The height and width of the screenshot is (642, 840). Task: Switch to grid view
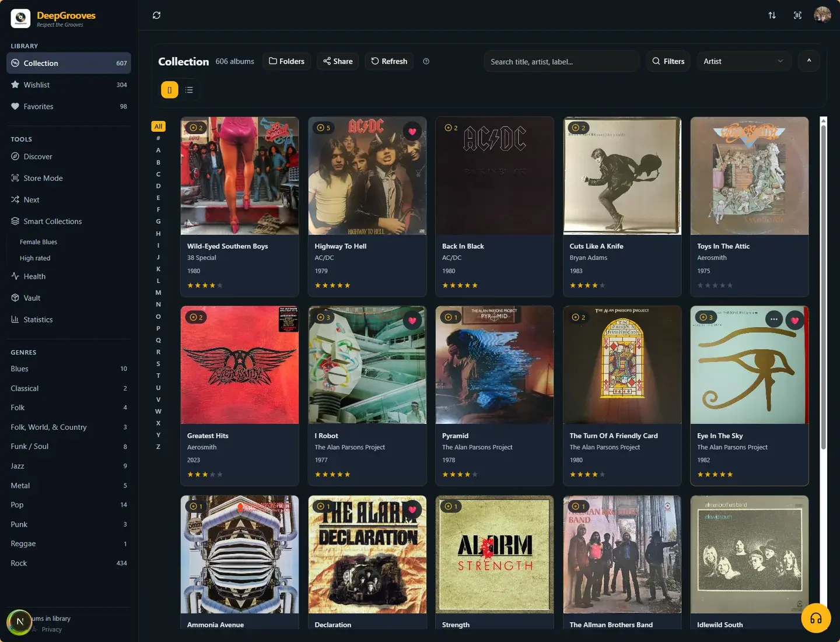(x=170, y=90)
